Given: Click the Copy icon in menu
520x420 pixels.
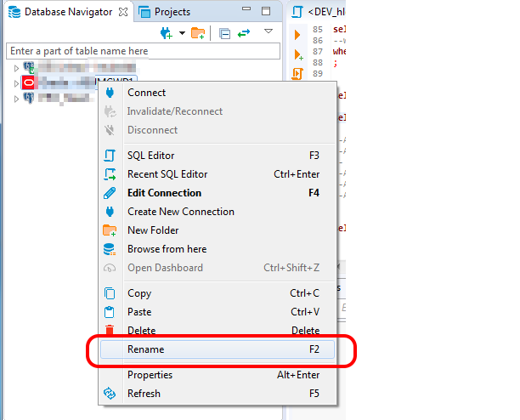Looking at the screenshot, I should point(110,293).
